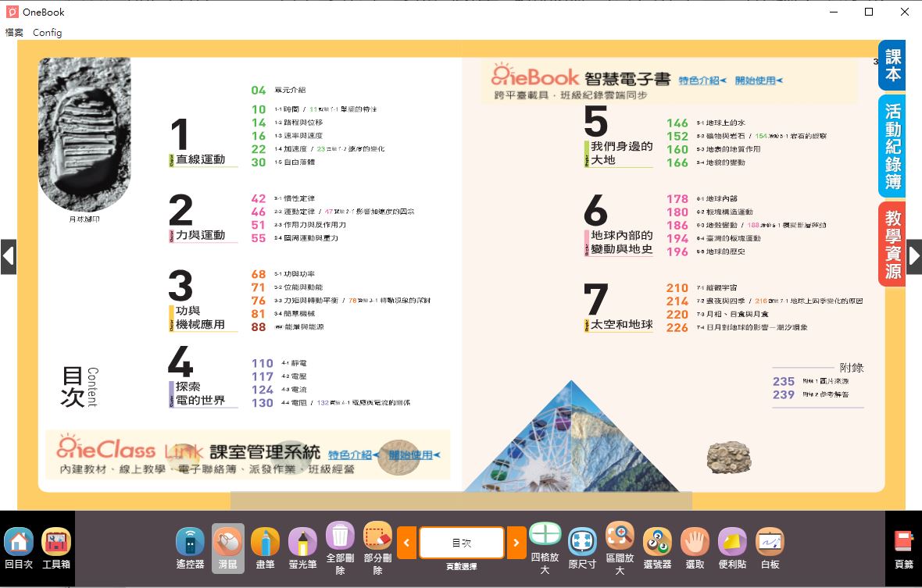922x588 pixels.
Task: Add a 便利貼 sticky note
Action: (732, 548)
